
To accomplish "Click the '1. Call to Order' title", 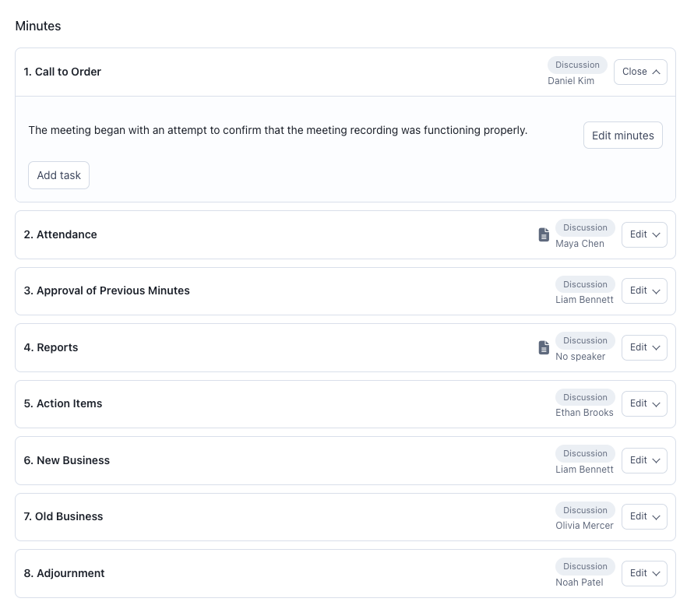I will [62, 72].
